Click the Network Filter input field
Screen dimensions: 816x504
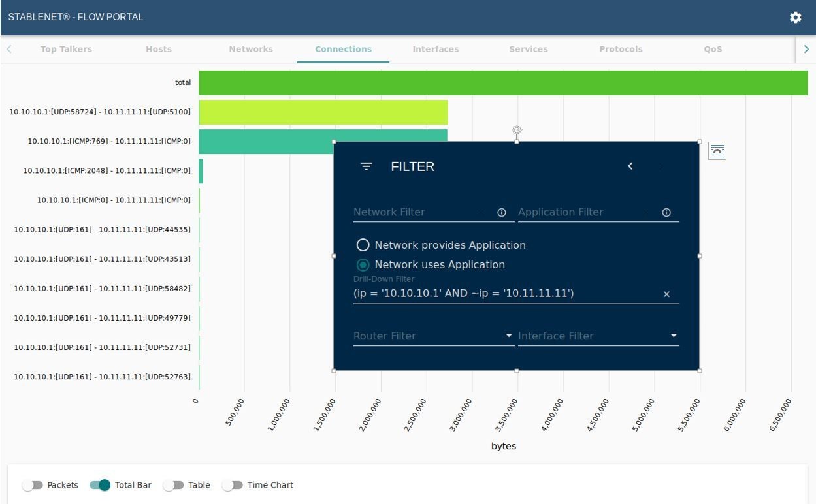pyautogui.click(x=415, y=212)
